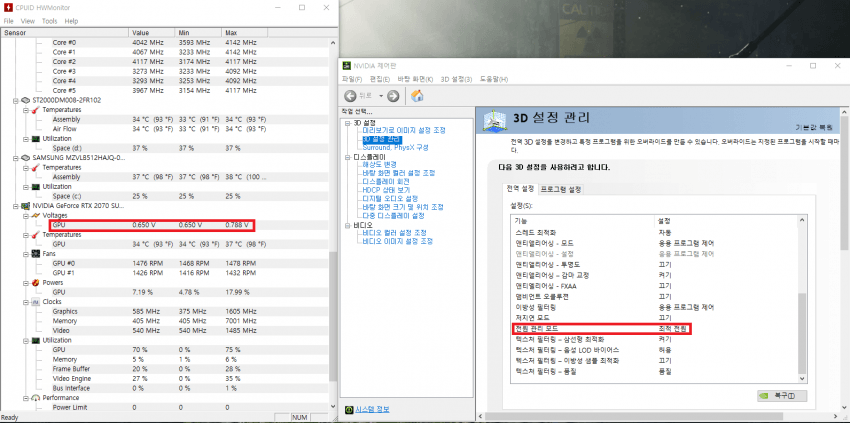
Task: Collapse the Fans node in HWMonitor
Action: point(25,254)
